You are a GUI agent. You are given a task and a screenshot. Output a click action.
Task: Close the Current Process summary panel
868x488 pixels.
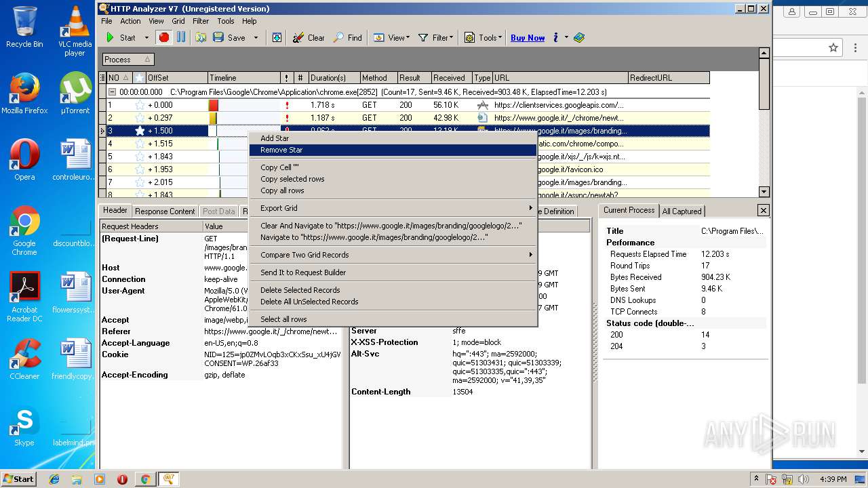tap(763, 211)
